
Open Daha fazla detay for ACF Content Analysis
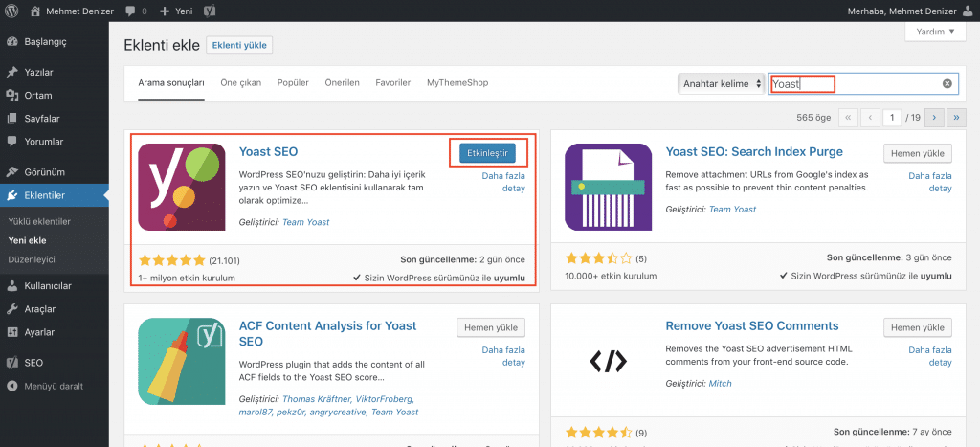pyautogui.click(x=503, y=356)
